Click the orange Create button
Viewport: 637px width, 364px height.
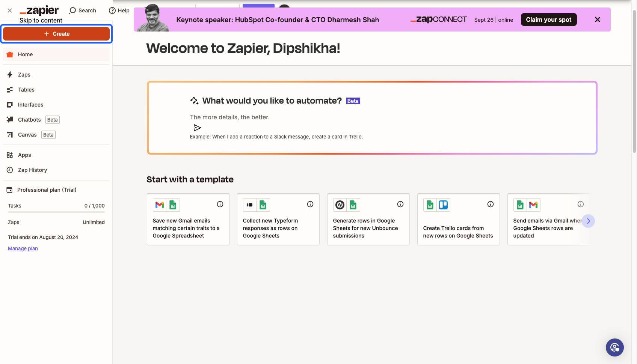(x=56, y=34)
